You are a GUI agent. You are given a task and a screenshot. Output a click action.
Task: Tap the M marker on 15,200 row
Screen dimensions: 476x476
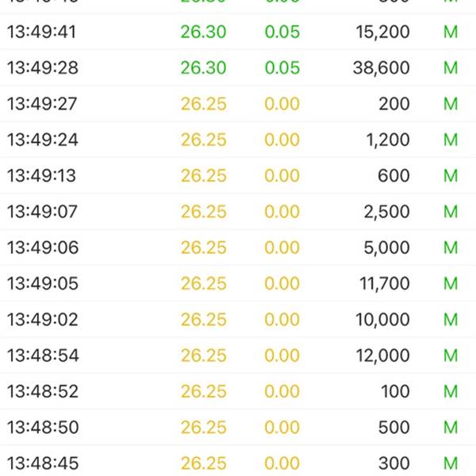tap(451, 32)
